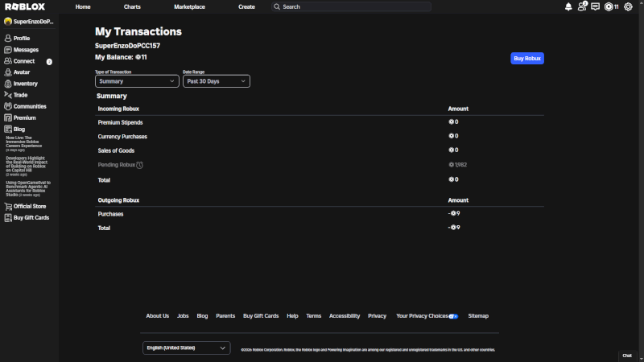Image resolution: width=644 pixels, height=362 pixels.
Task: Open the Chat panel at bottom right
Action: 627,356
